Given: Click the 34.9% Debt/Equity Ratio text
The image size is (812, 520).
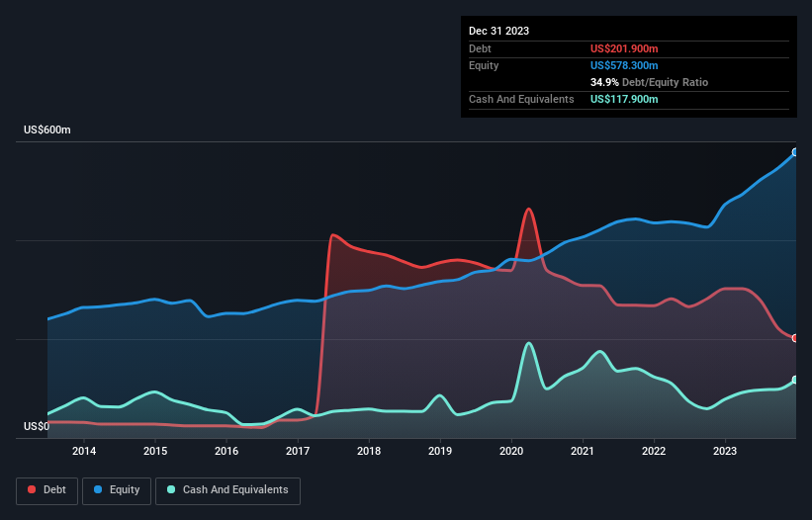Looking at the screenshot, I should pos(649,82).
